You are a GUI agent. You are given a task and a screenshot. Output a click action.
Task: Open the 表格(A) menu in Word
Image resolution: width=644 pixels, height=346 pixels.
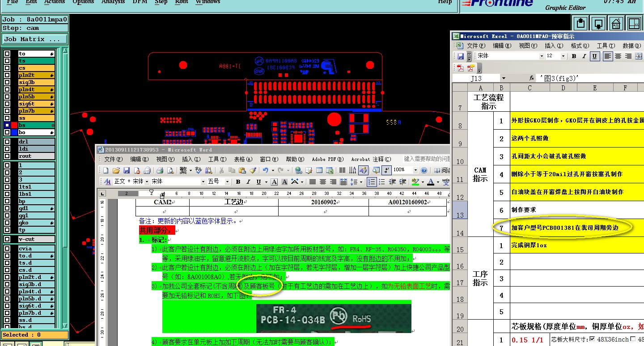243,159
